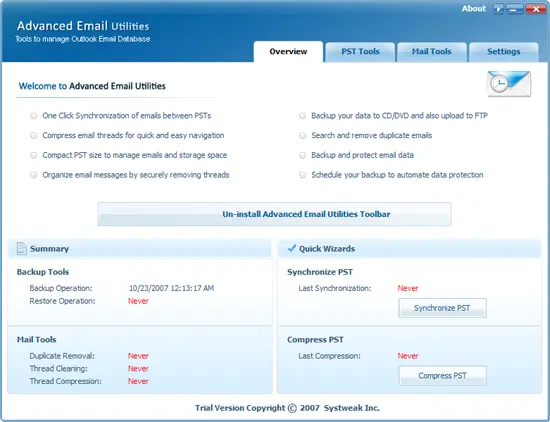The width and height of the screenshot is (550, 422).
Task: Click Thread Compression Never value
Action: click(x=138, y=381)
